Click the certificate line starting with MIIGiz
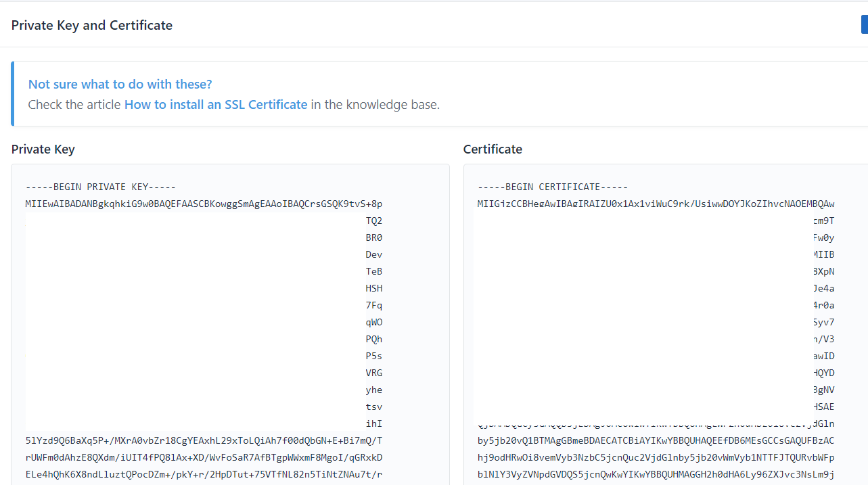Screen dimensions: 868x485 tap(655, 204)
